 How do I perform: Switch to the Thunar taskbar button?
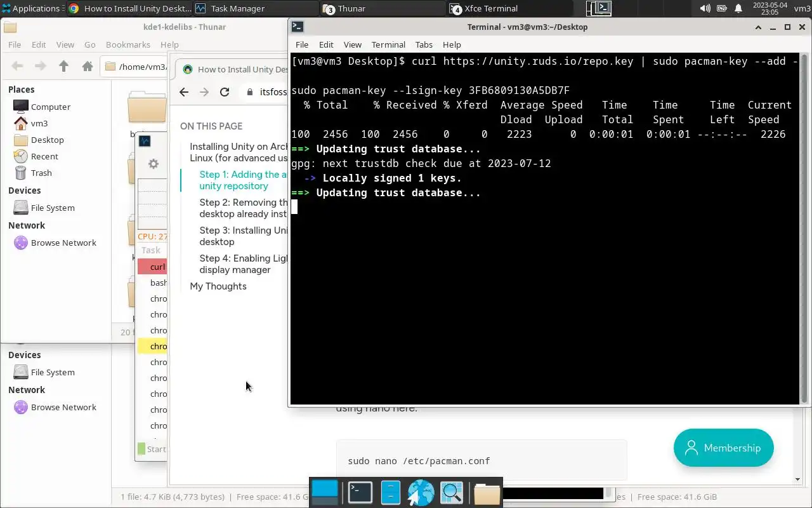(383, 8)
